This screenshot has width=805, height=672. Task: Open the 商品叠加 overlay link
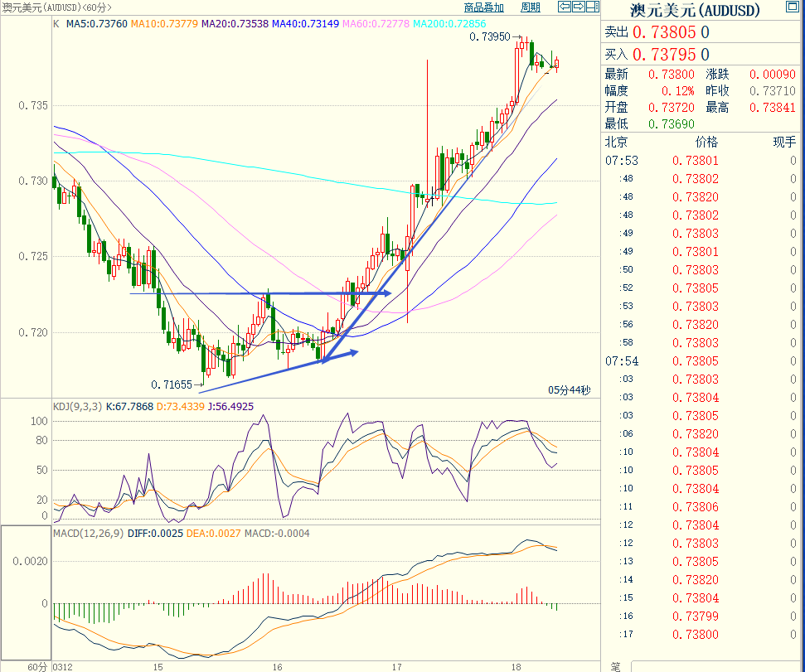pos(483,7)
